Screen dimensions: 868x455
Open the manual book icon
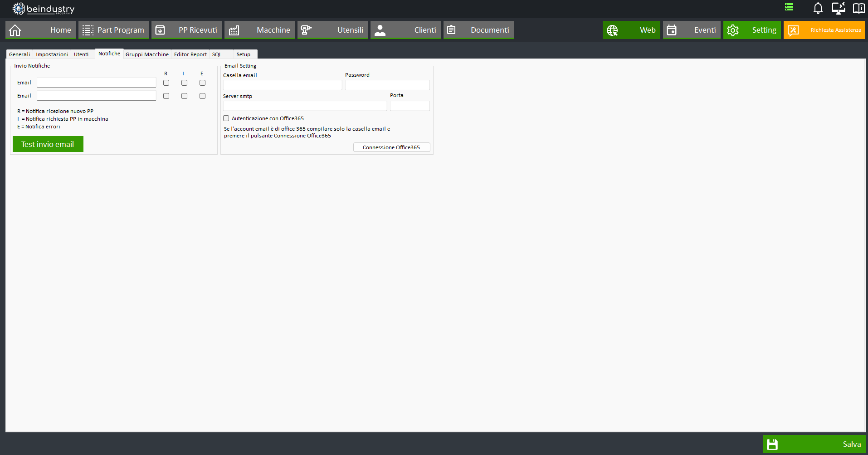858,8
